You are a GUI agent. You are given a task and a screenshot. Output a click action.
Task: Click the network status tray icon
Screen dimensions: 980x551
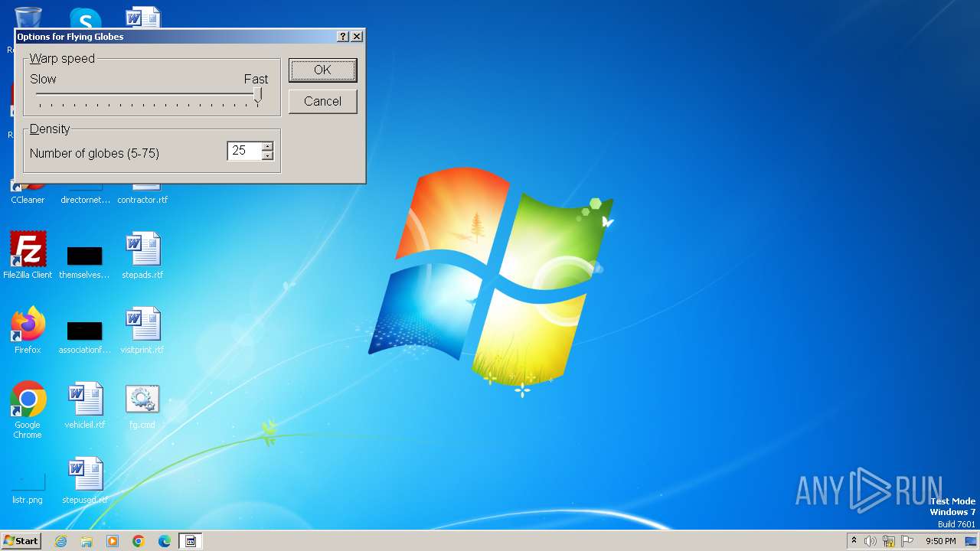click(x=889, y=541)
